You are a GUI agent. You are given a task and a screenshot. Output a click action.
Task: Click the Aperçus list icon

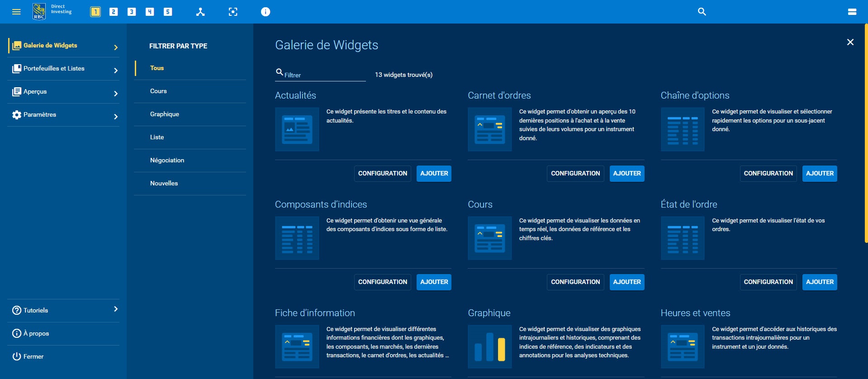17,91
